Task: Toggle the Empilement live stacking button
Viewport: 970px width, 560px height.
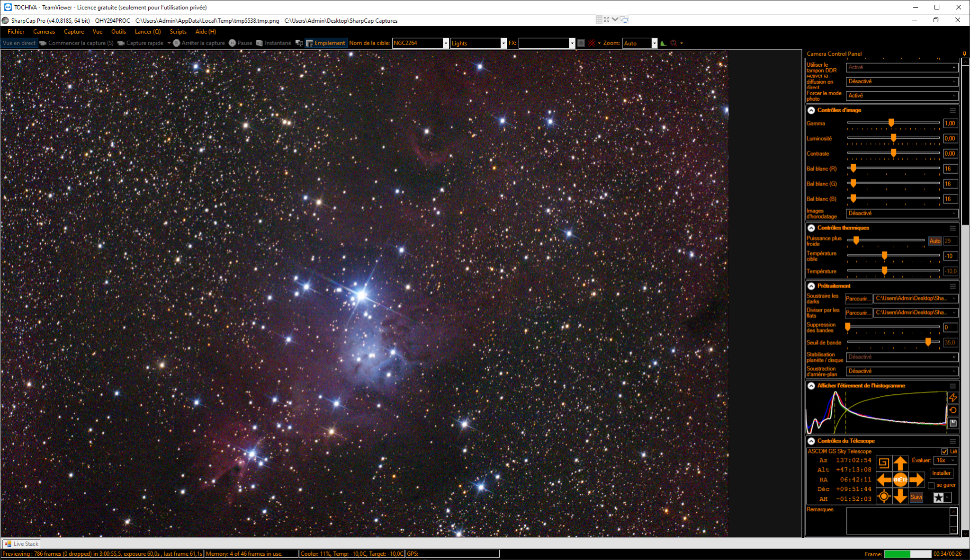Action: [x=326, y=43]
